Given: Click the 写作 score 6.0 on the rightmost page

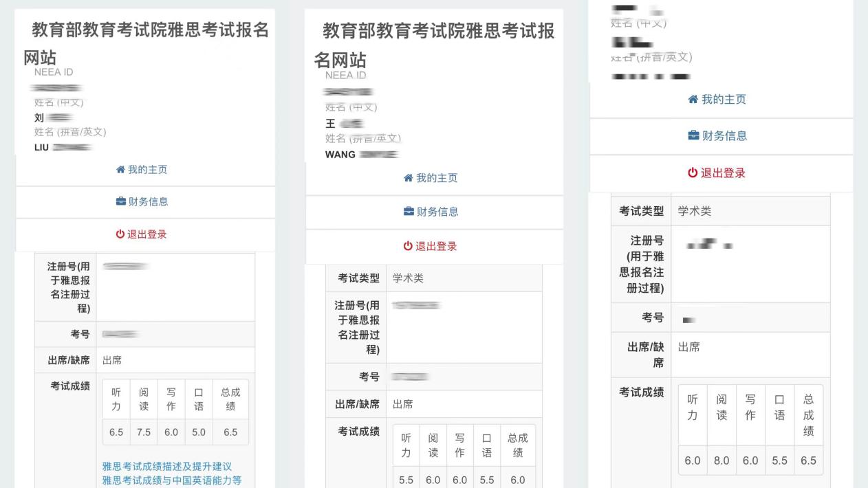Looking at the screenshot, I should pos(750,461).
